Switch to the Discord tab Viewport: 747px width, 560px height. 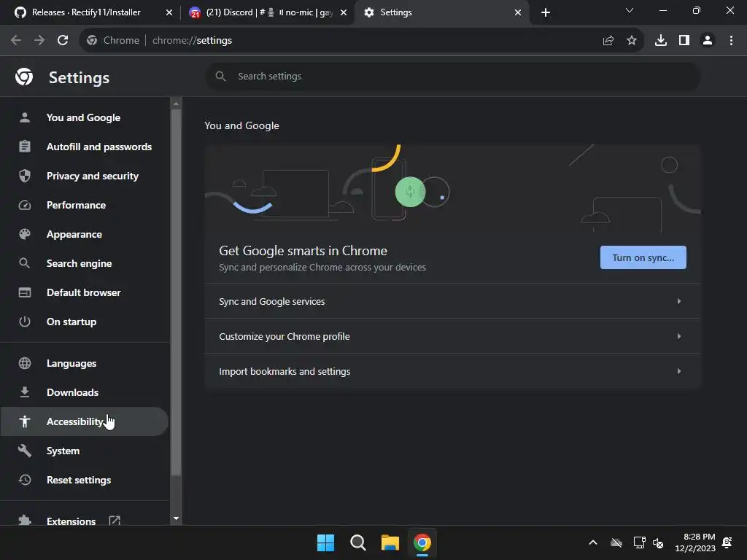(267, 12)
